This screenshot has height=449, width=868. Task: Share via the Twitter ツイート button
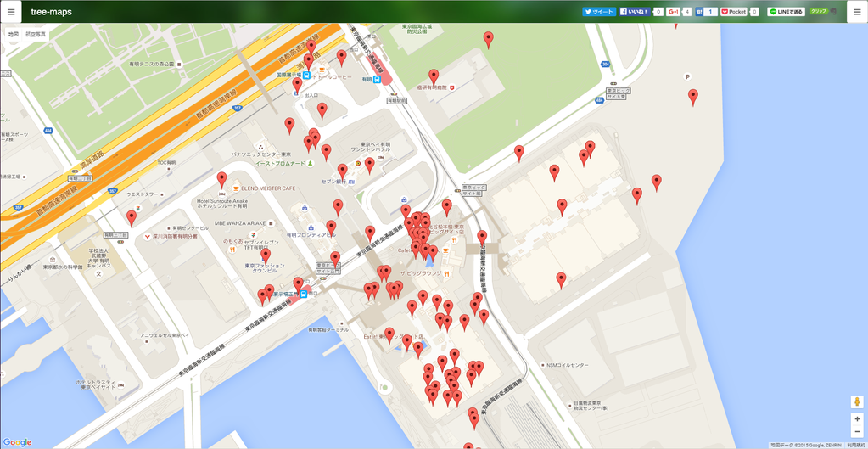pyautogui.click(x=599, y=12)
